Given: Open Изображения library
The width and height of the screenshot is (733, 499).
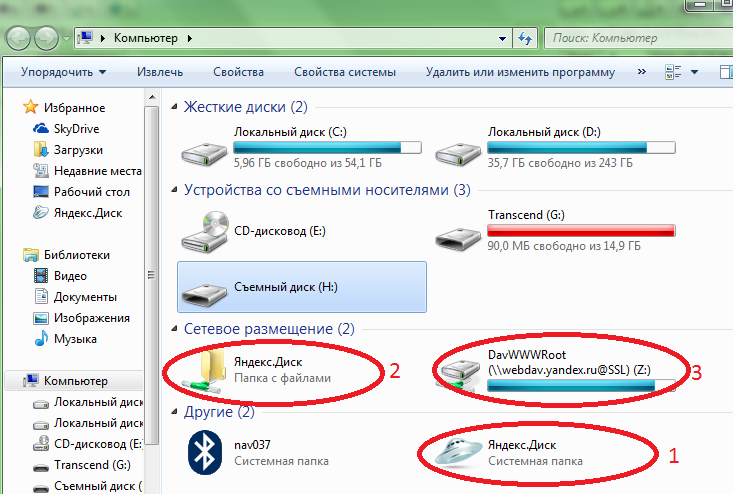Looking at the screenshot, I should tap(81, 318).
